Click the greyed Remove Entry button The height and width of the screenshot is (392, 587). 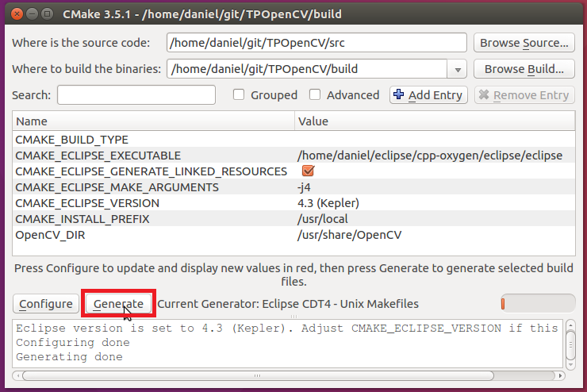524,95
